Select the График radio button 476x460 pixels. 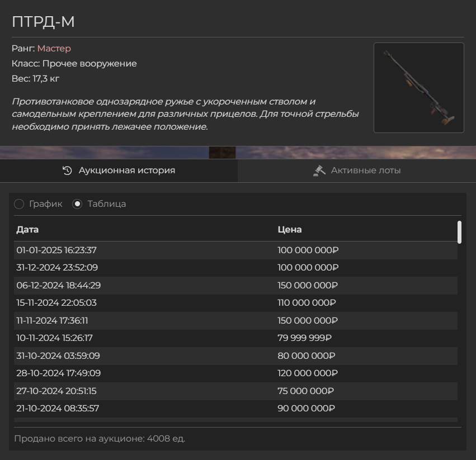coord(19,204)
